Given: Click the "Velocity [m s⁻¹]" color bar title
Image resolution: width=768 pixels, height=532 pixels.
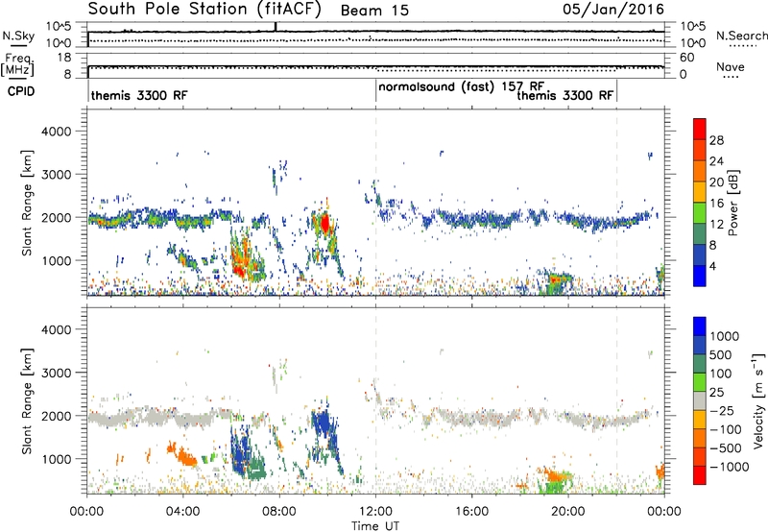Looking at the screenshot, I should 758,400.
